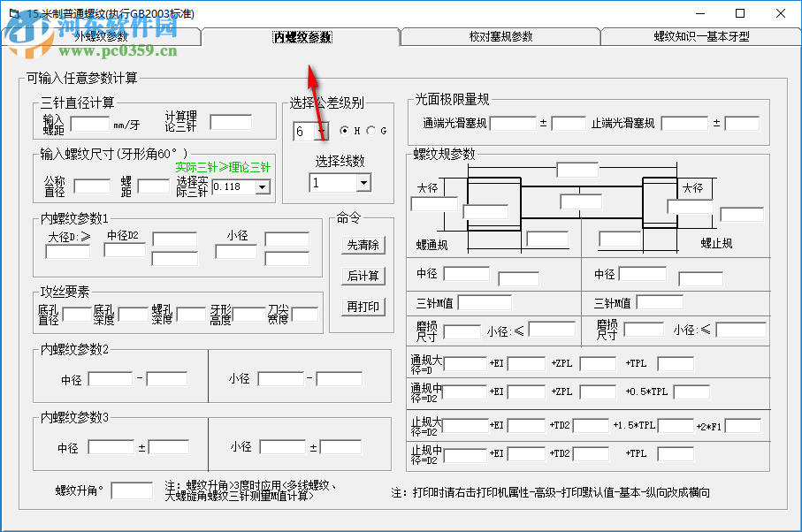Click the 螺纹升角 input field at bottom
This screenshot has height=532, width=802.
(x=133, y=490)
